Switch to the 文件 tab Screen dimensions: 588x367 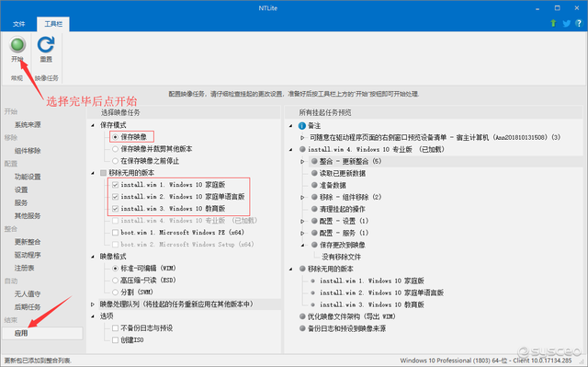[18, 24]
